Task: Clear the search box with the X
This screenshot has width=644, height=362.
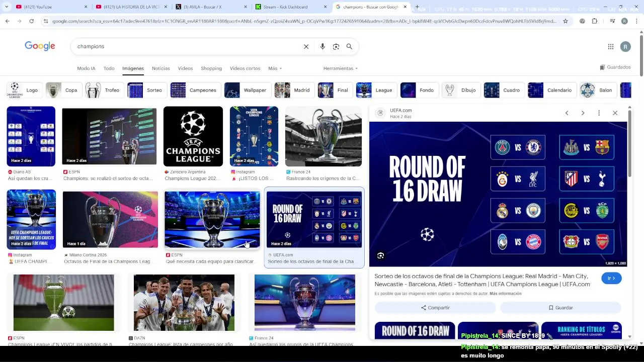Action: 306,46
